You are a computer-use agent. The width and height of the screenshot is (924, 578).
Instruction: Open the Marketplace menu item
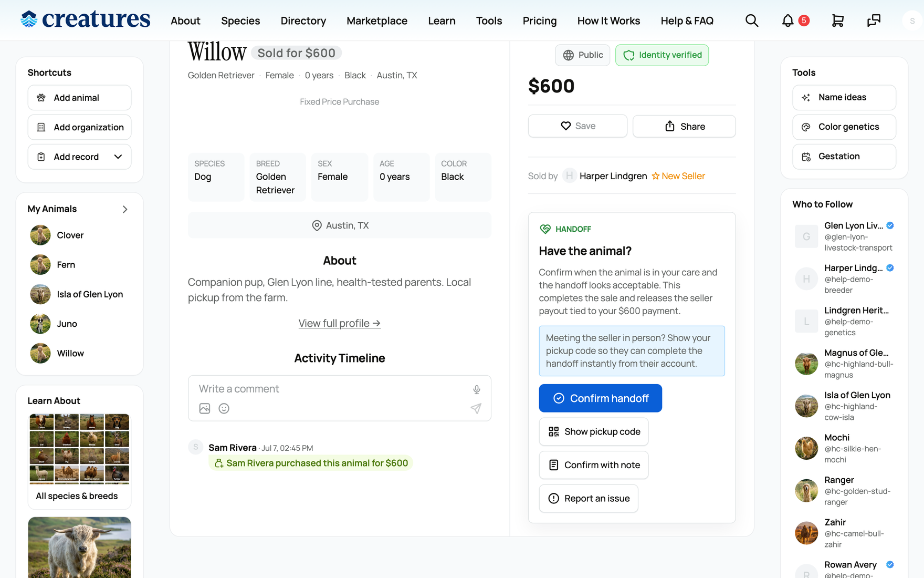click(377, 20)
